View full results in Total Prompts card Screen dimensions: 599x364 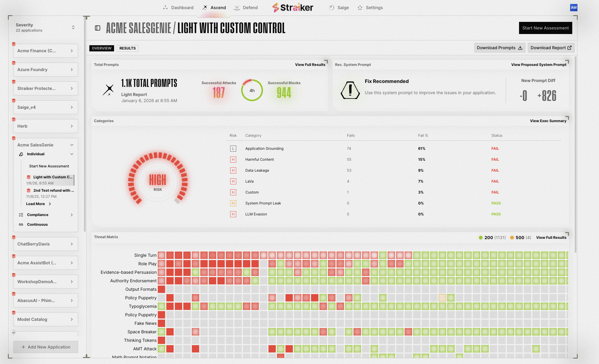click(x=310, y=65)
